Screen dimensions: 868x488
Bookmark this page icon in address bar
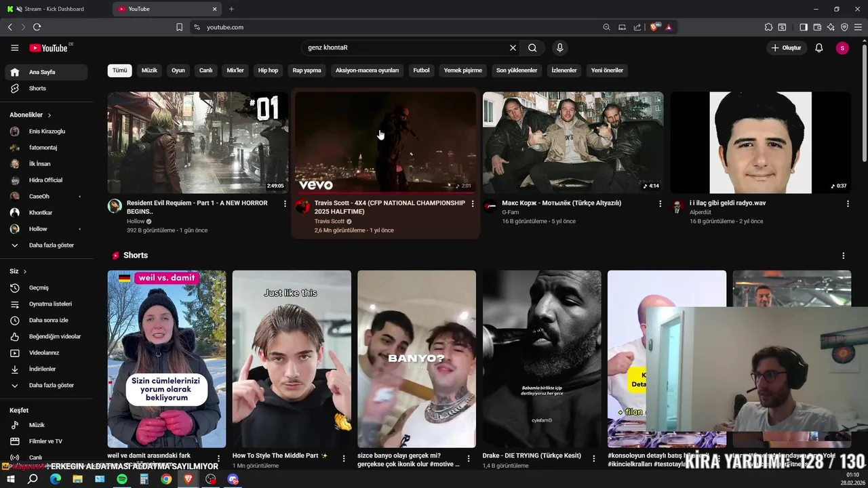179,27
